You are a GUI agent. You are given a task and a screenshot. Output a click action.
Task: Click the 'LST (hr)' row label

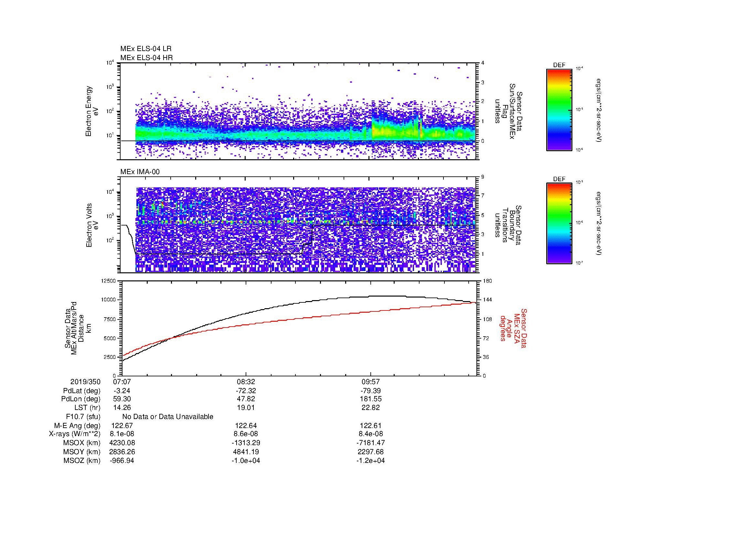coord(87,407)
